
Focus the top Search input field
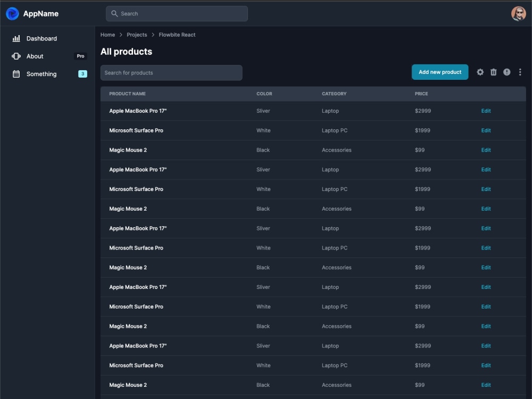click(177, 14)
